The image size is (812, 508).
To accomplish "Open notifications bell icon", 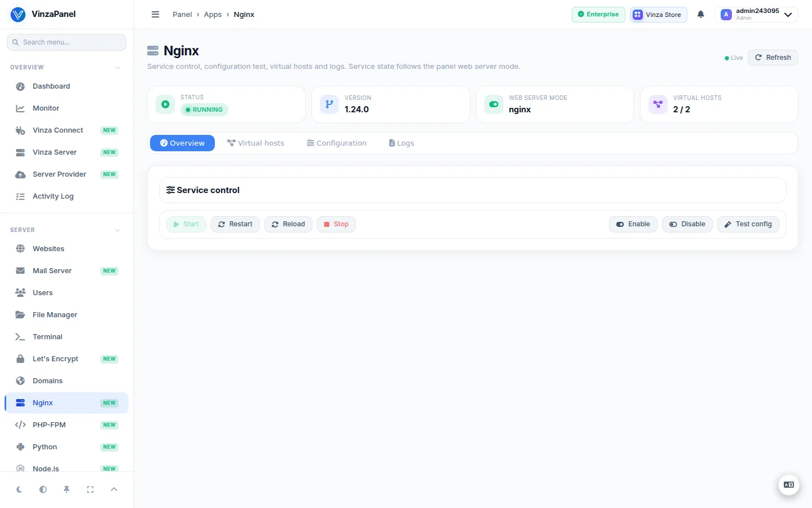I will 701,15.
